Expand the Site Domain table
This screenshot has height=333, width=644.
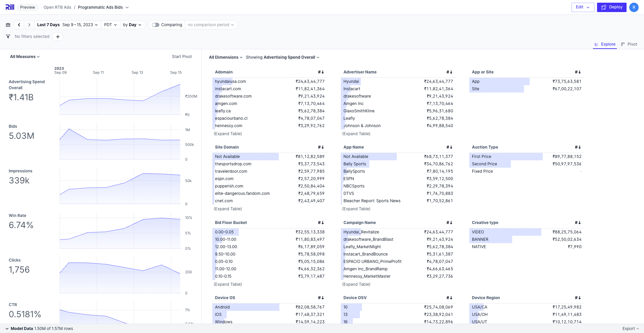pos(228,209)
